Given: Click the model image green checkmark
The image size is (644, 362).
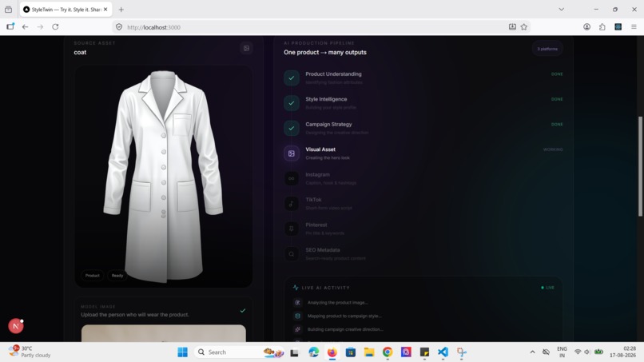Looking at the screenshot, I should [x=243, y=311].
